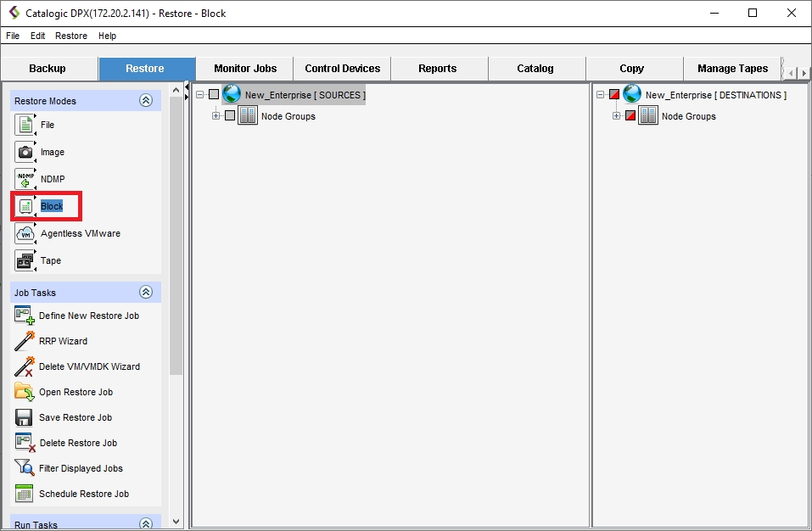Click the sidebar vertical scrollbar down arrow
812x531 pixels.
coord(176,522)
